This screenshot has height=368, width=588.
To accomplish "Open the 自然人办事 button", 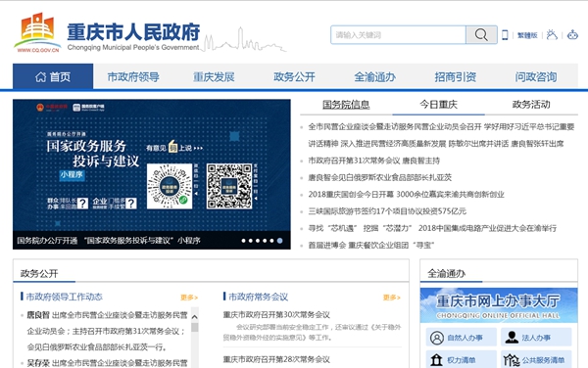I will pyautogui.click(x=462, y=338).
